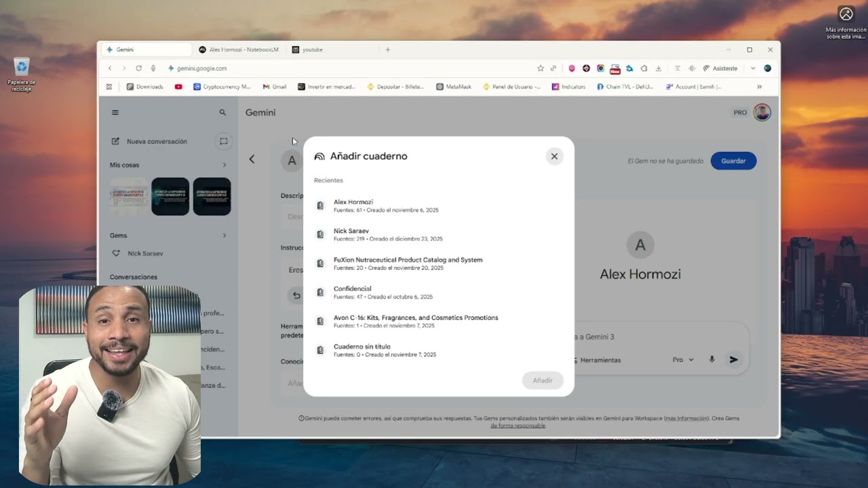Viewport: 868px width, 488px height.
Task: Open the Gmail bookmark
Action: [275, 87]
